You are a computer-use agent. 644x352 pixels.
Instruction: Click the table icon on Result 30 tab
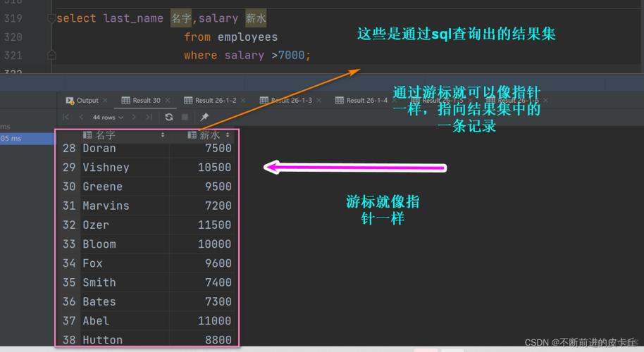coord(125,100)
